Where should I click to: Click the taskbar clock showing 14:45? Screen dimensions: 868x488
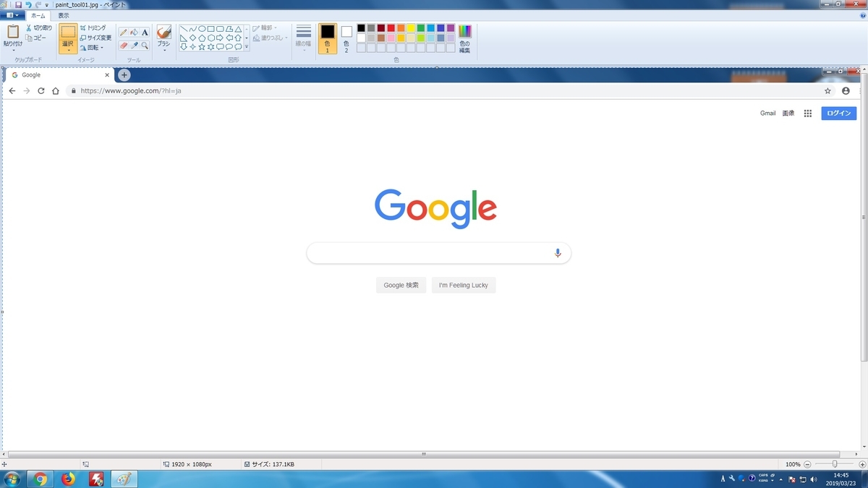pyautogui.click(x=841, y=479)
